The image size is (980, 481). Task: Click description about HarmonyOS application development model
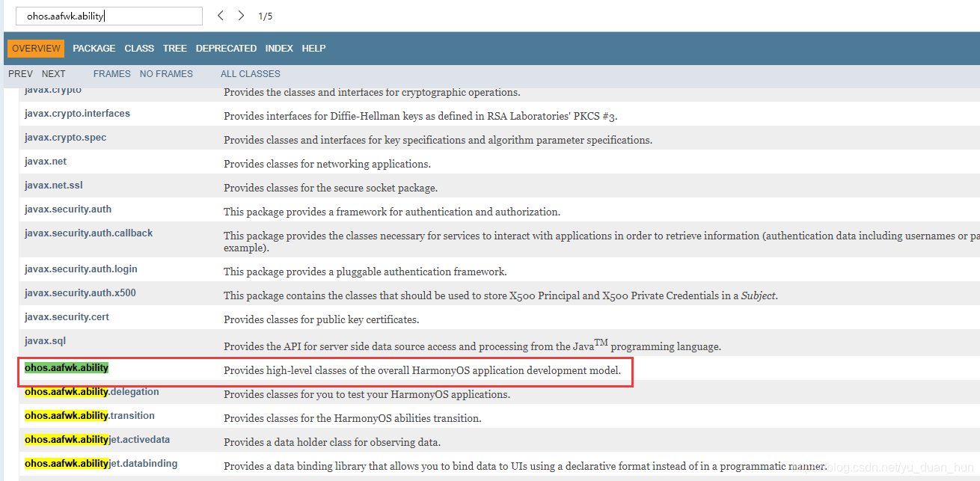click(423, 371)
